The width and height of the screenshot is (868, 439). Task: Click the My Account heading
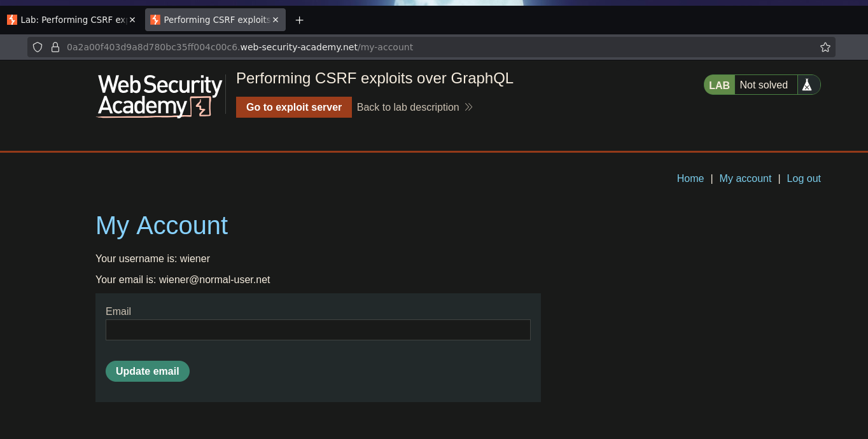click(162, 225)
